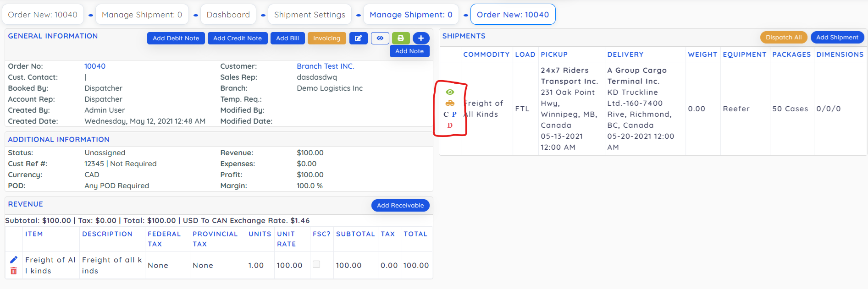868x289 pixels.
Task: Click the Add Receivable button
Action: 400,206
